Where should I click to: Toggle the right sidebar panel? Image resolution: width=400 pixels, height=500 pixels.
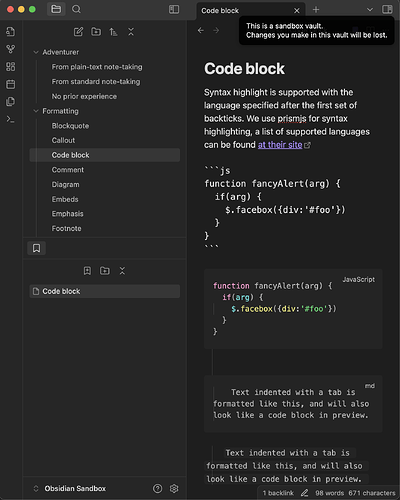coord(387,9)
